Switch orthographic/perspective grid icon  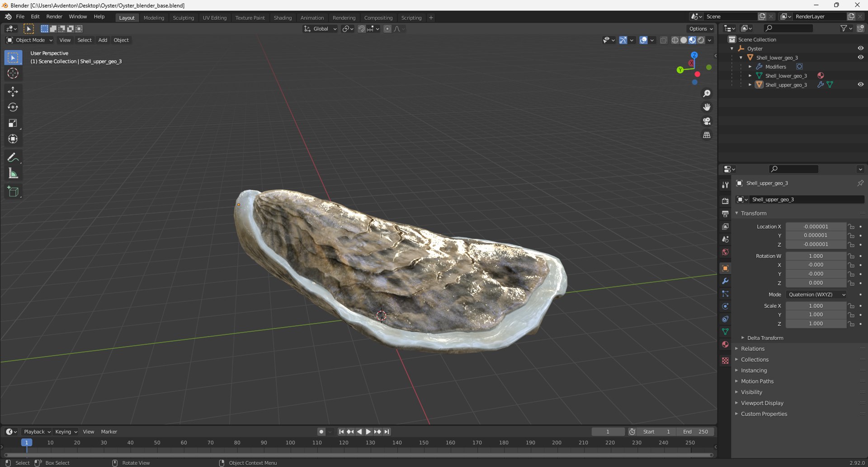coord(707,135)
